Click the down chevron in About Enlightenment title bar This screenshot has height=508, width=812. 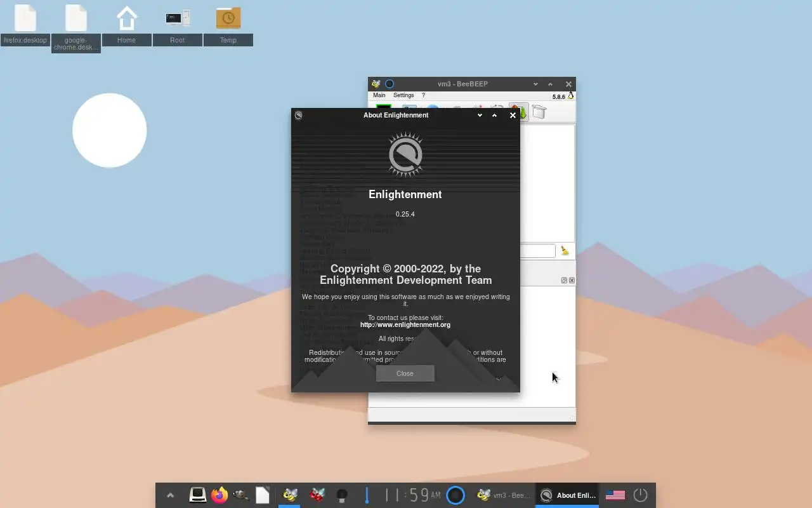[x=480, y=115]
